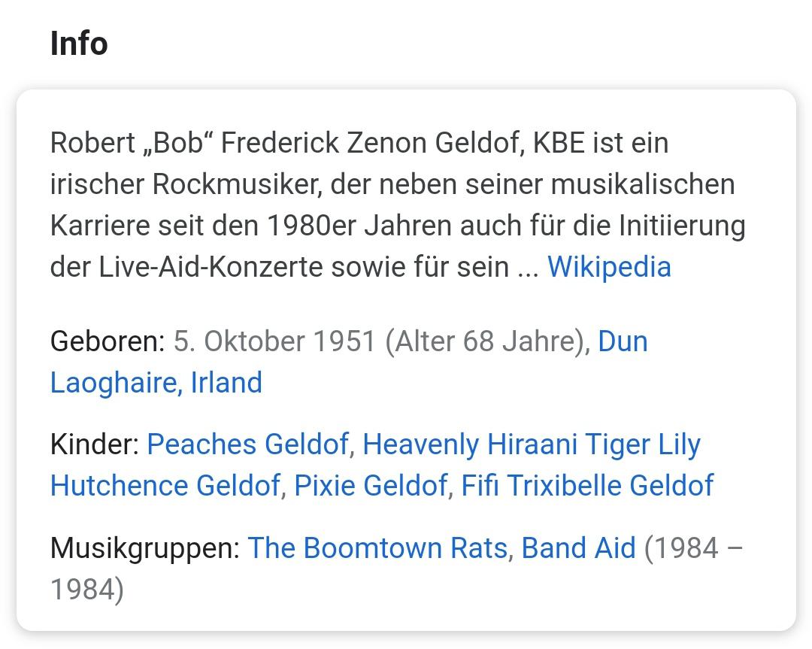This screenshot has width=812, height=649.
Task: Open the Fifi Trixibelle Geldof link
Action: point(587,486)
